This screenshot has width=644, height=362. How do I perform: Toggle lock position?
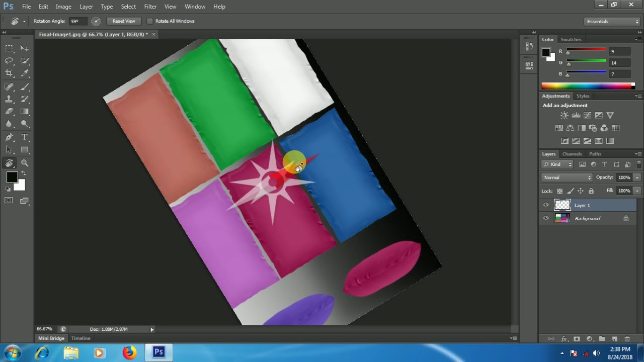581,191
